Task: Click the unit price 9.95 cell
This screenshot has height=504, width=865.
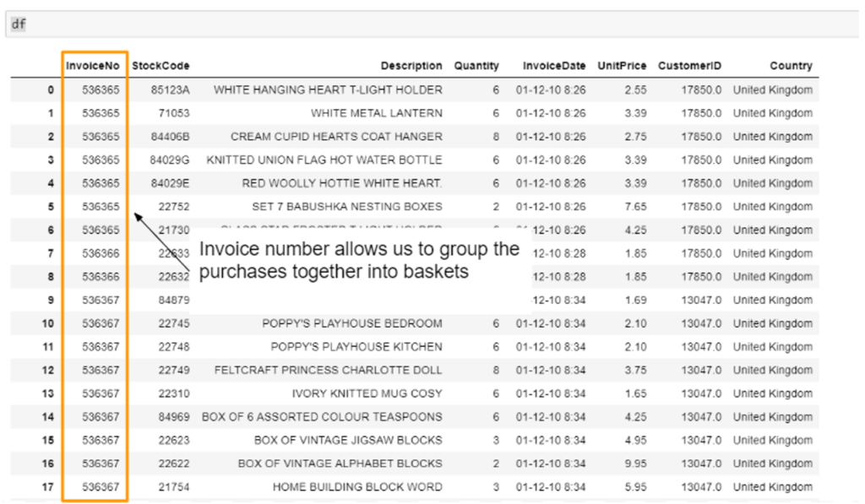Action: coord(634,463)
